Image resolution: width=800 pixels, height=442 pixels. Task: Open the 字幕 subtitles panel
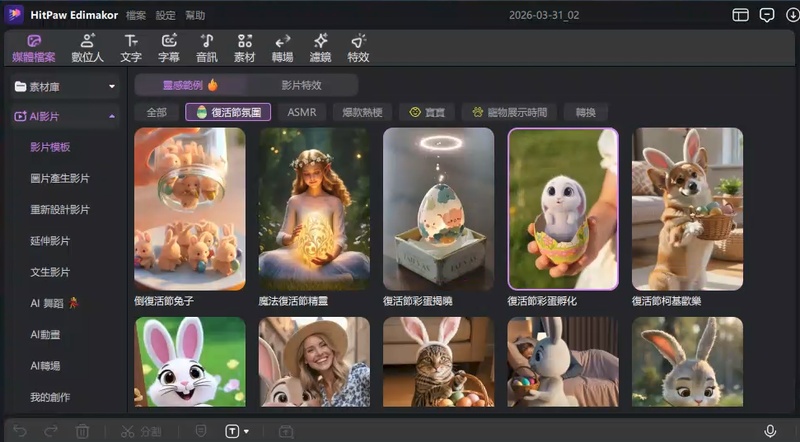pos(169,49)
